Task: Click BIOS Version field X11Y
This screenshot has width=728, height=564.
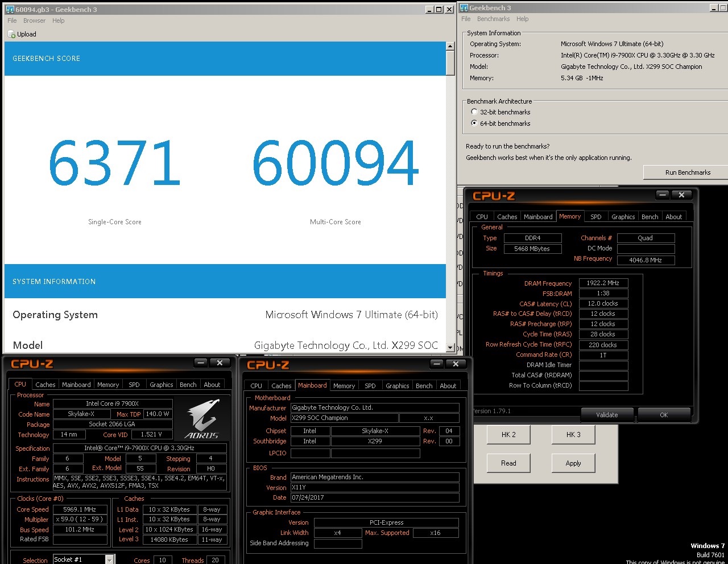Action: coord(375,487)
